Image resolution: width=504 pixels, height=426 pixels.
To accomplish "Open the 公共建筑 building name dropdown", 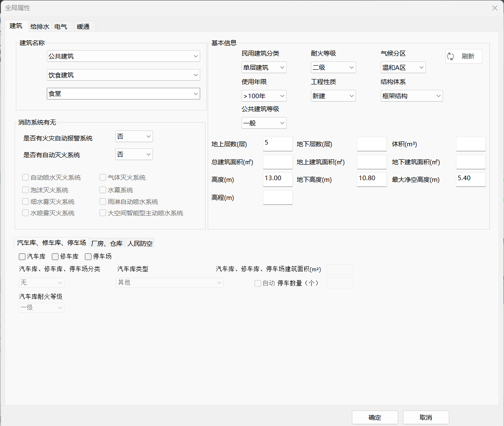I will [123, 56].
